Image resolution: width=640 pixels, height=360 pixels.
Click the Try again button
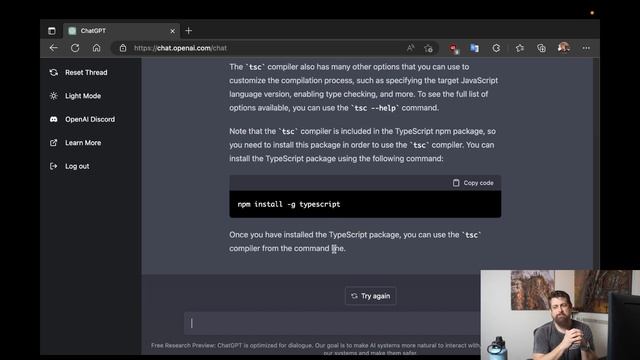tap(370, 296)
